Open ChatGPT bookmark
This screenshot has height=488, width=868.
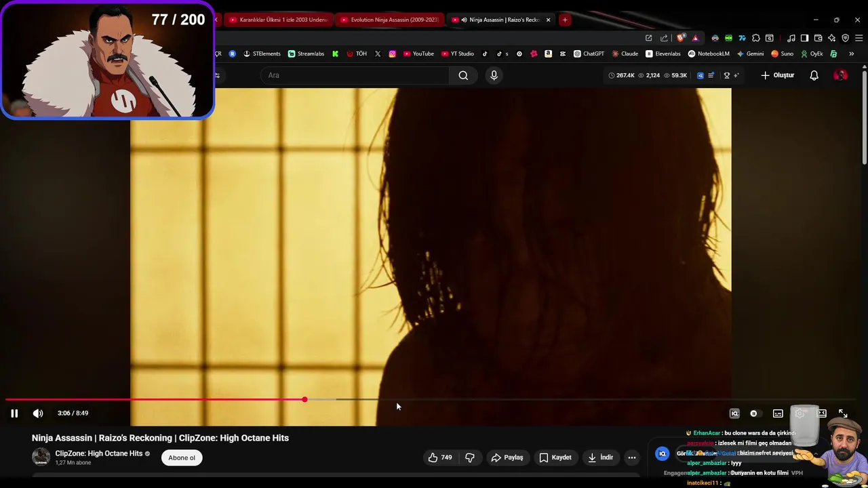point(589,54)
